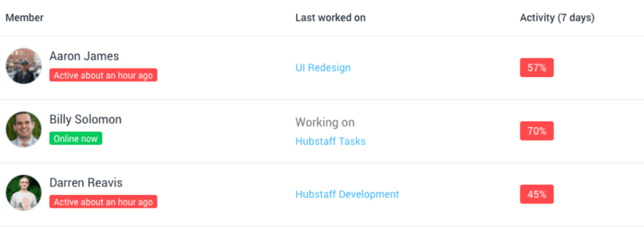Click Darren Reavis's active status badge
The image size is (644, 228).
103,202
